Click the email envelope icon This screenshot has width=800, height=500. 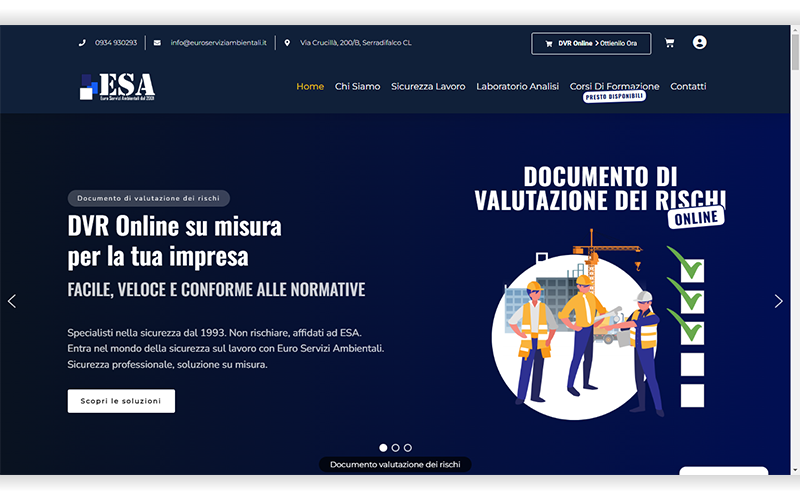point(157,43)
